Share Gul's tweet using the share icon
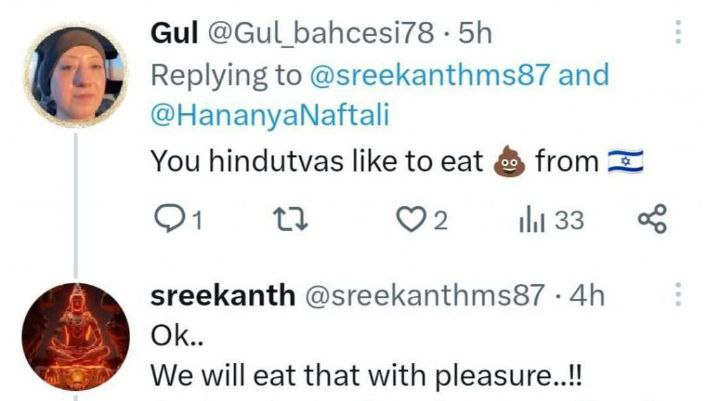This screenshot has height=401, width=712. (x=653, y=219)
